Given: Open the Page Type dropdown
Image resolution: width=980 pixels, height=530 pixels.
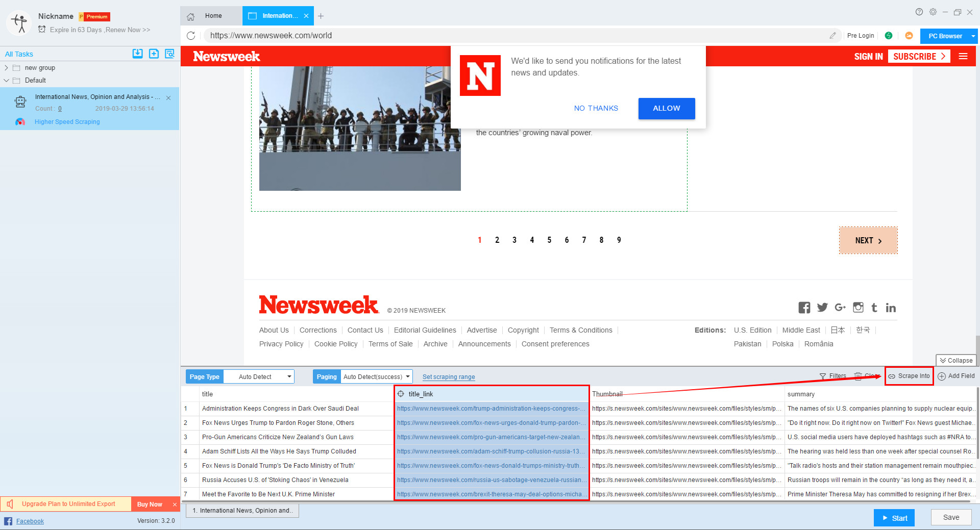Looking at the screenshot, I should pos(259,377).
